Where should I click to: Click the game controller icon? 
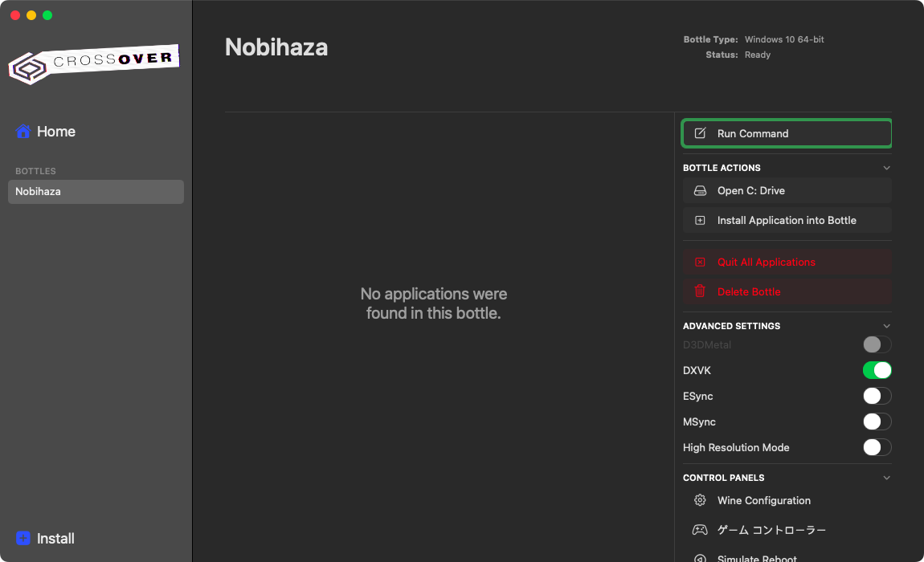click(700, 530)
